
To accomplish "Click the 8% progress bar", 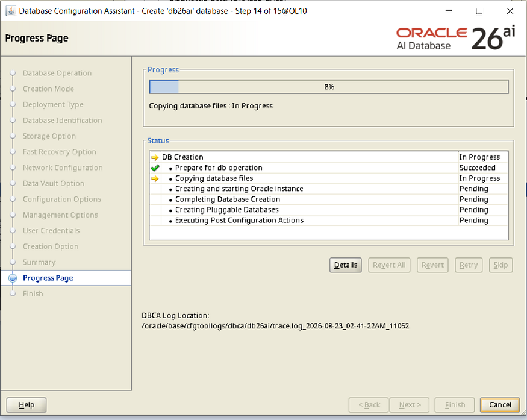I will tap(329, 87).
